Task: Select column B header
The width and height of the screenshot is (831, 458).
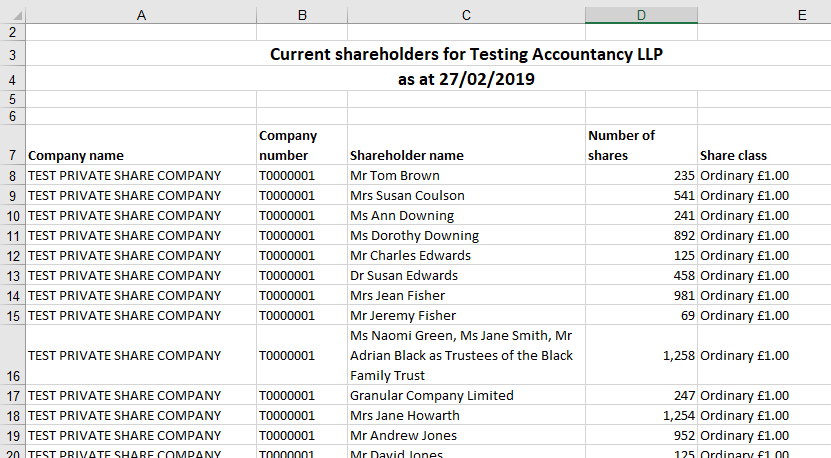Action: [x=301, y=14]
